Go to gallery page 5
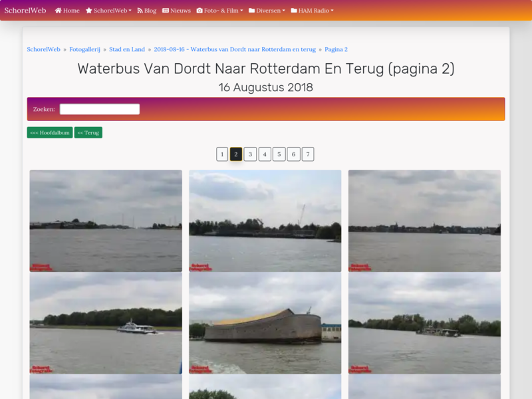The image size is (532, 399). [279, 154]
